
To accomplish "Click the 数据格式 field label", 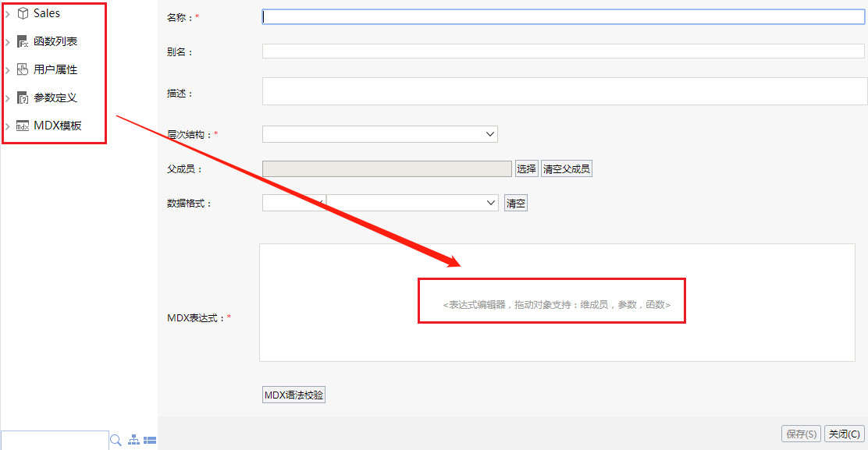I will (x=190, y=204).
